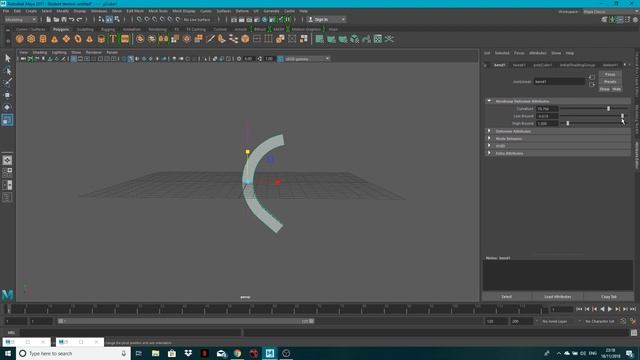Click the Curvature slider handle
Image resolution: width=640 pixels, height=360 pixels.
coord(608,109)
